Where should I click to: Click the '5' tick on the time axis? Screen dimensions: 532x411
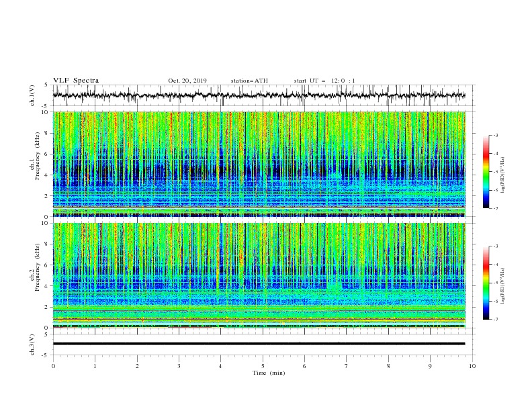pyautogui.click(x=263, y=366)
